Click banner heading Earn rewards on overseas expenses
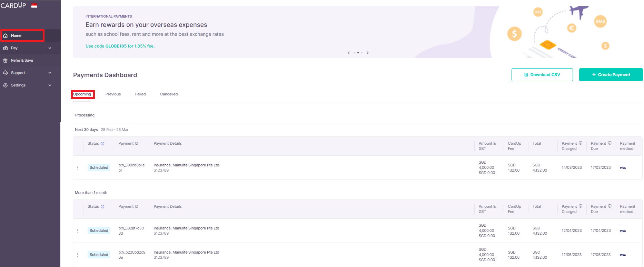The image size is (644, 267). point(146,25)
